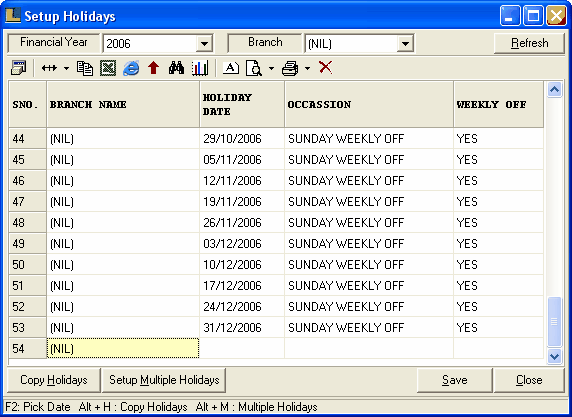Click the scrollbar down arrow

[x=554, y=356]
